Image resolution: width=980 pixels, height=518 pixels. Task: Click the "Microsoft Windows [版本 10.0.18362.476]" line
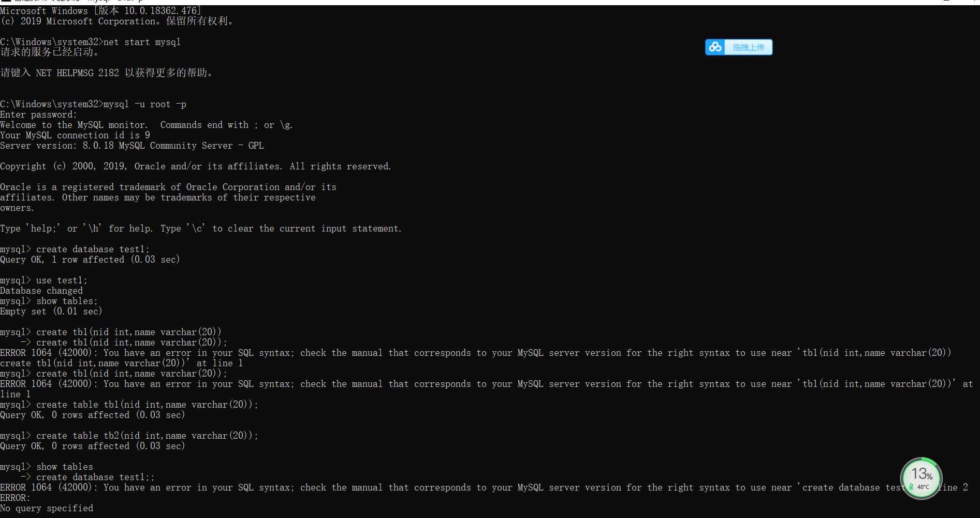(101, 11)
